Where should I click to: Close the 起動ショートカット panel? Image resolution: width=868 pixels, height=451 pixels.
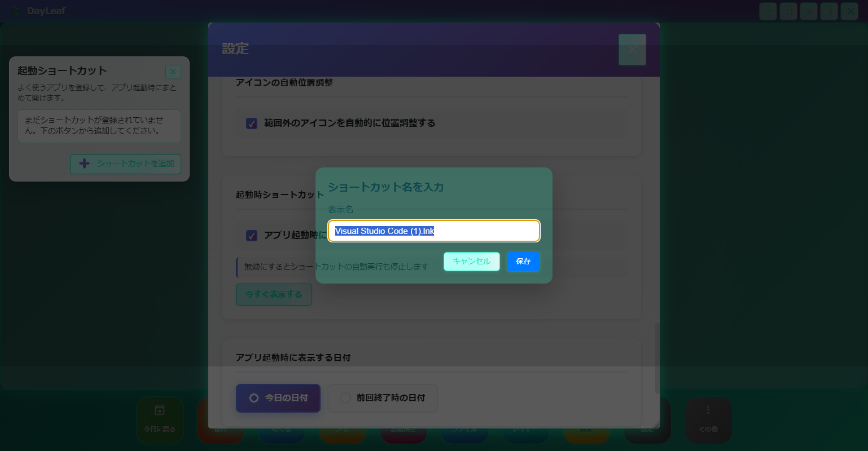(173, 71)
